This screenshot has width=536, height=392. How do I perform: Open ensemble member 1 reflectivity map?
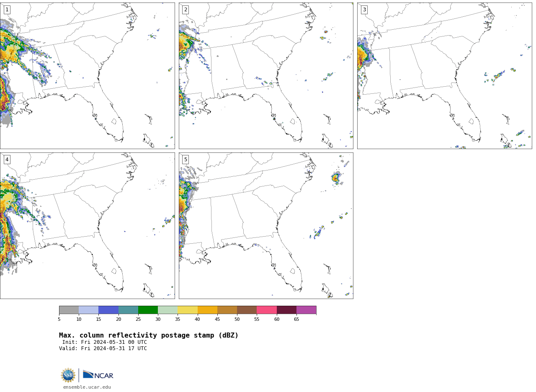[x=87, y=76]
